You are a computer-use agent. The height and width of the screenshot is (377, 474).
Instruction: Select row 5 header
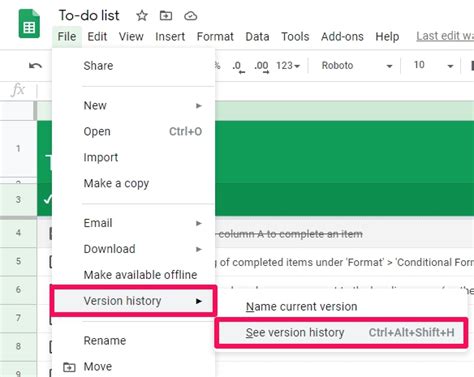pyautogui.click(x=18, y=261)
